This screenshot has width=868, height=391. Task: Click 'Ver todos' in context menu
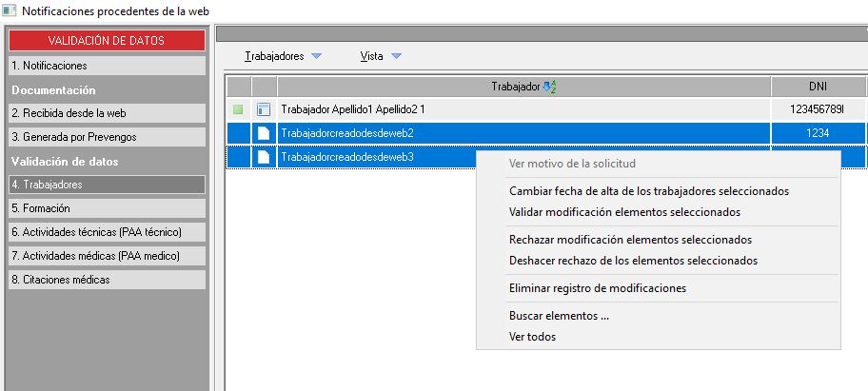click(532, 336)
